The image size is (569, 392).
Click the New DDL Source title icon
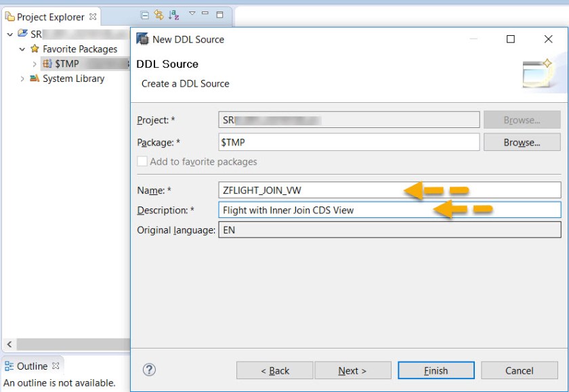coord(143,39)
